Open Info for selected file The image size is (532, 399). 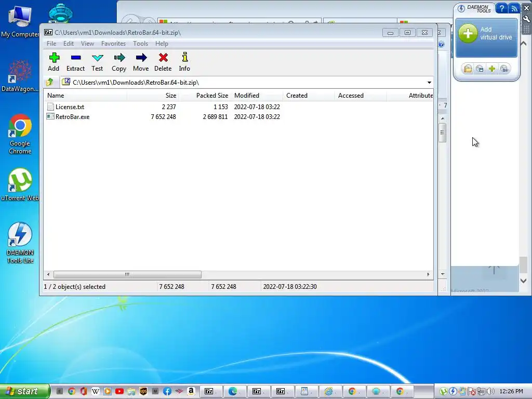[x=184, y=62]
